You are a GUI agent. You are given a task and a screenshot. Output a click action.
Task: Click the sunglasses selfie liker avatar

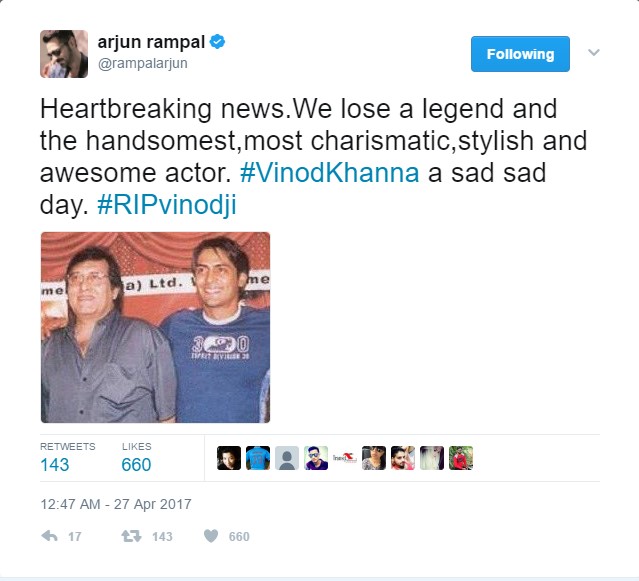click(316, 458)
